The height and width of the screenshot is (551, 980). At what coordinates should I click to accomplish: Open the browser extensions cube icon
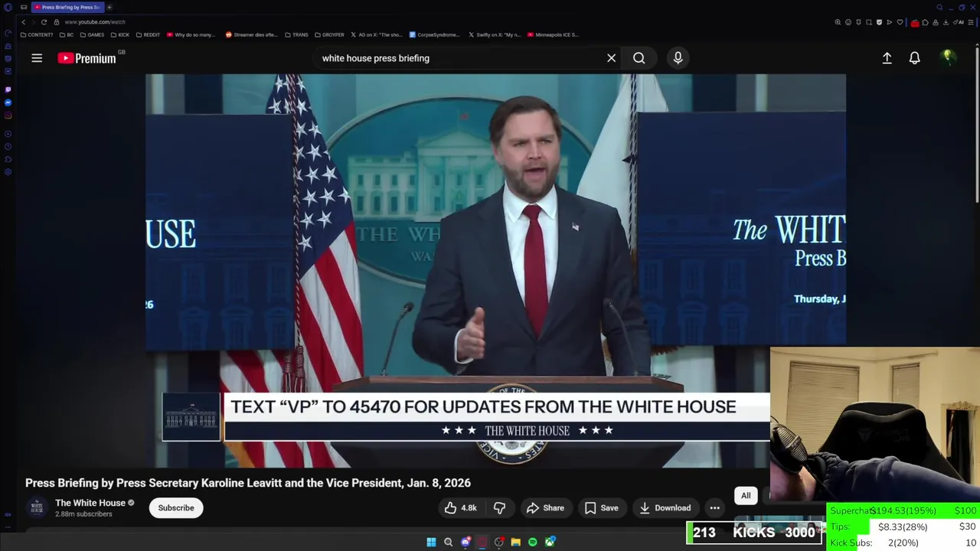[925, 22]
